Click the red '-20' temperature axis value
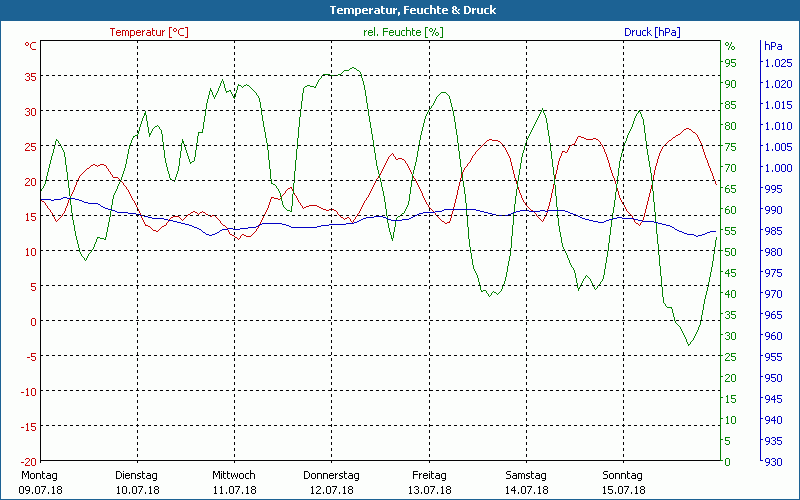 pyautogui.click(x=28, y=461)
